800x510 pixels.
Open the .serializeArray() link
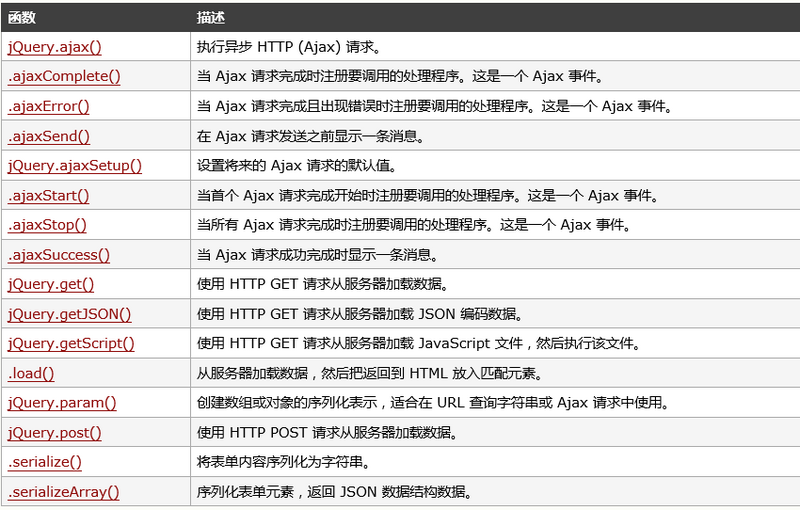click(64, 492)
